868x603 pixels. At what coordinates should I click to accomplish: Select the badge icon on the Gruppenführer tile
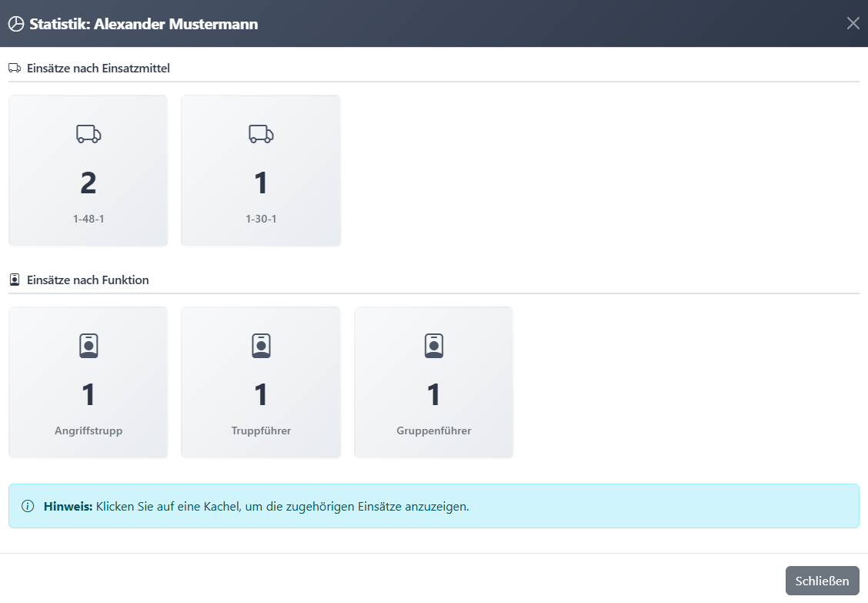point(433,346)
